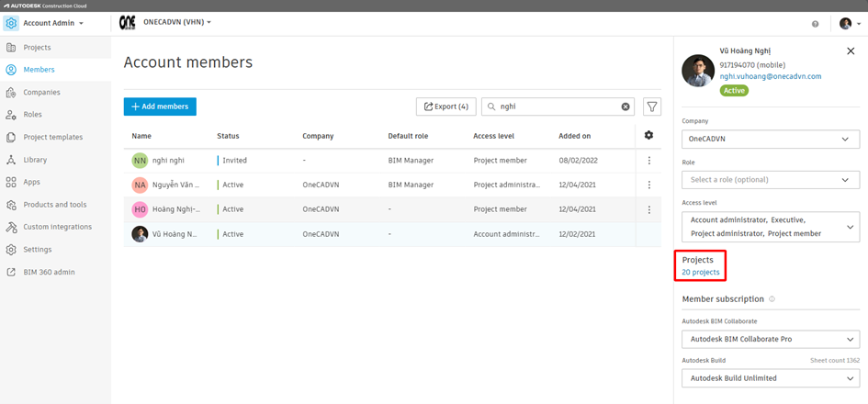868x404 pixels.
Task: Select the HO avatar of Hoàng Nghị
Action: tap(140, 209)
